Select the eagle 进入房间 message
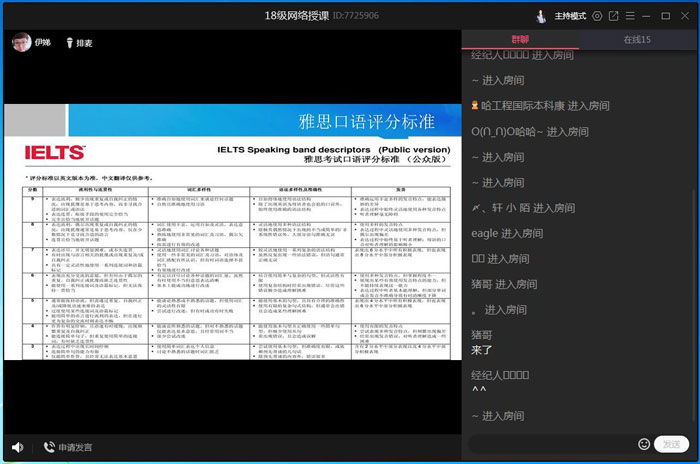The height and width of the screenshot is (464, 700). click(x=507, y=233)
